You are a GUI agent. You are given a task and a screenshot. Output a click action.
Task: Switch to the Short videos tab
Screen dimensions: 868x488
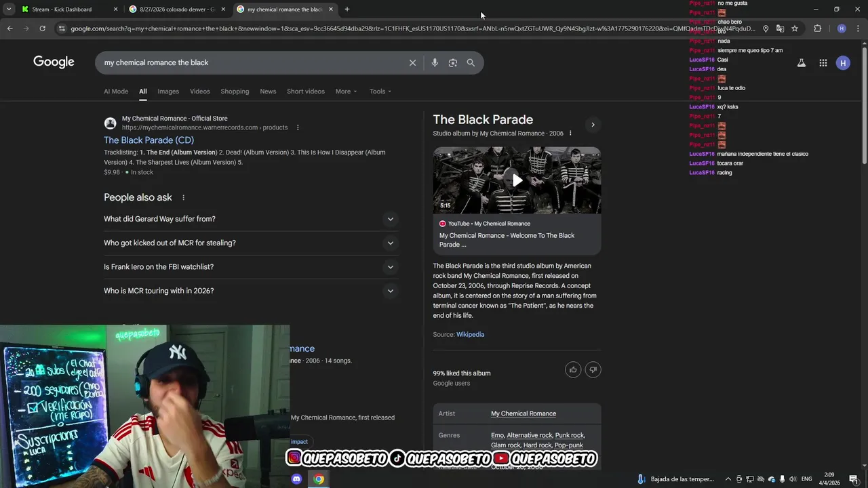tap(306, 91)
